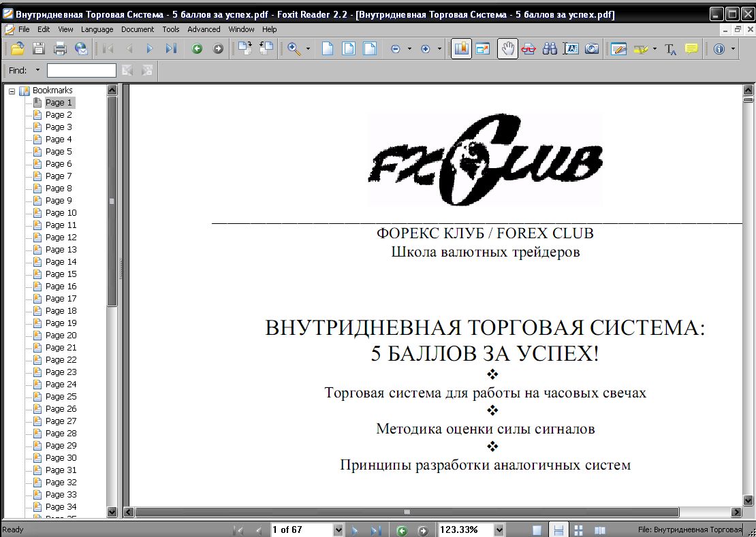Select the magnifying glass Zoom In tool
This screenshot has width=756, height=537.
tap(294, 48)
